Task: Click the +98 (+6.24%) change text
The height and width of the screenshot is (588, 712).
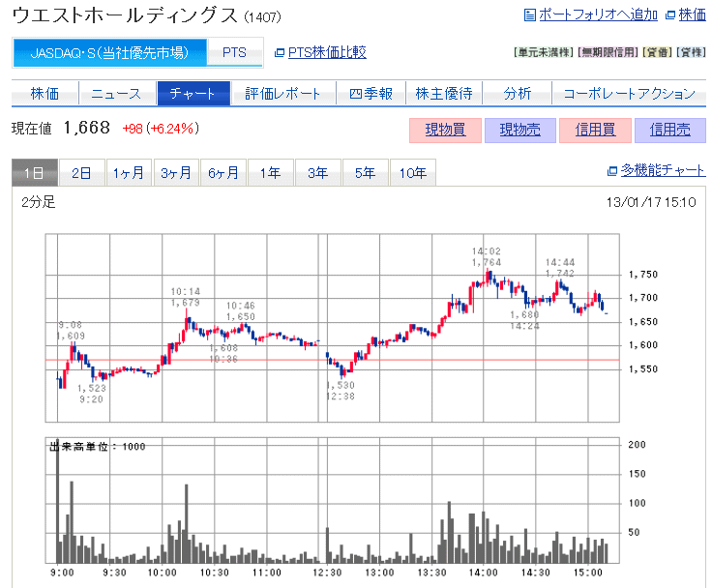Action: (x=161, y=129)
